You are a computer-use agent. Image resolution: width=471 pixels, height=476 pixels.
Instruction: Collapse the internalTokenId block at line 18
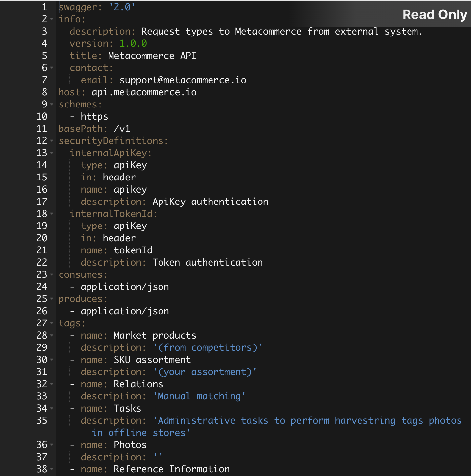tap(52, 214)
